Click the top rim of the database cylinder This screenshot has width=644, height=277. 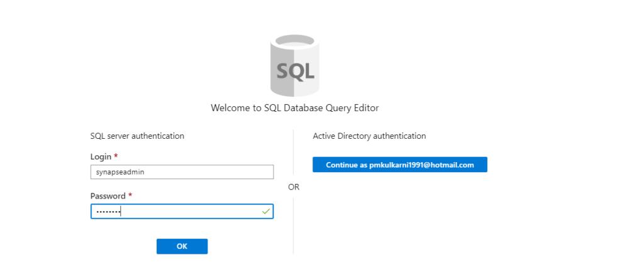(295, 42)
